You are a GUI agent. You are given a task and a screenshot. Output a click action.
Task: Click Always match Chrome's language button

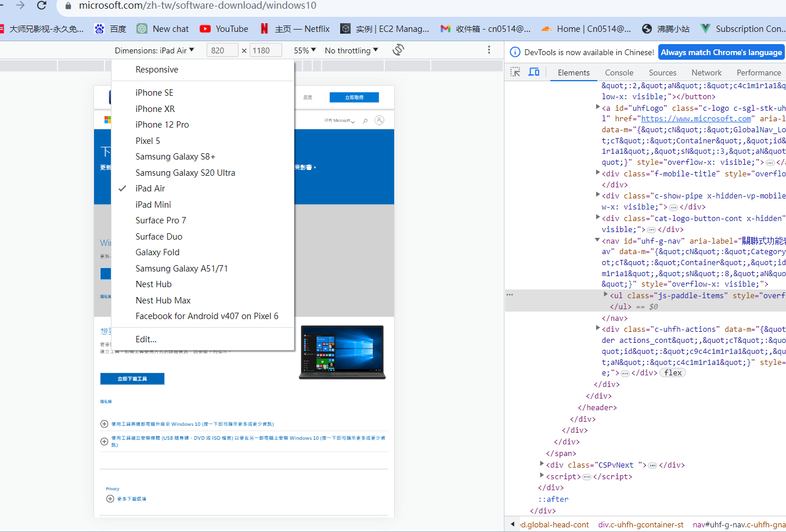click(722, 52)
